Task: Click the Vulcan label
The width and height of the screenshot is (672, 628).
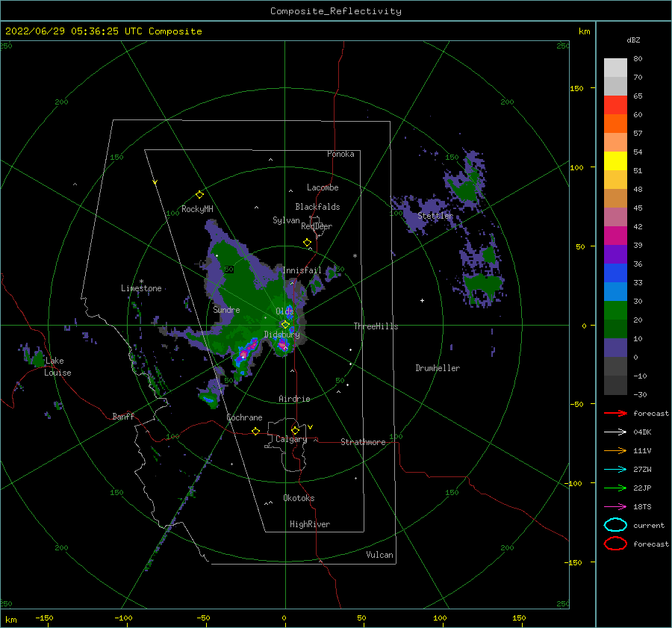Action: (x=380, y=555)
